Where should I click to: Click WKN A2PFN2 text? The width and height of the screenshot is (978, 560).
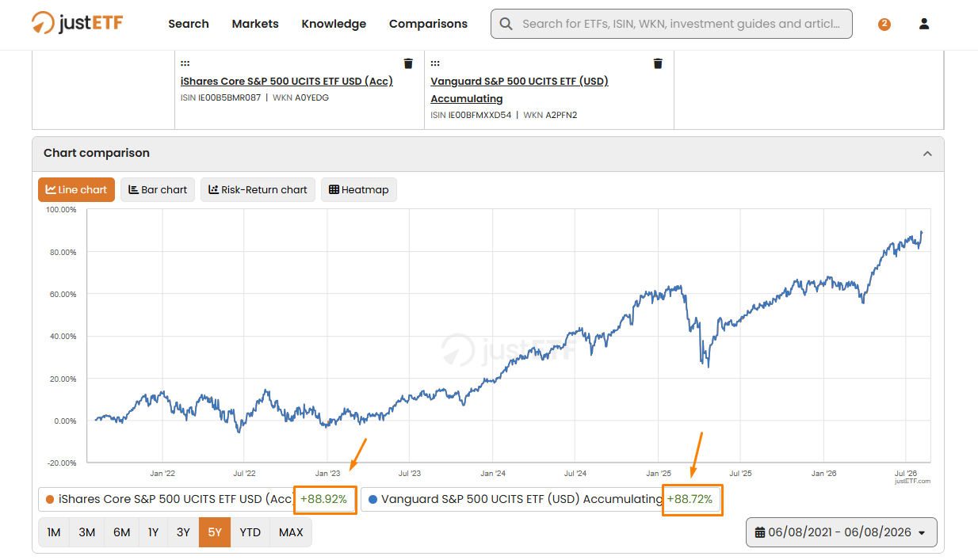[x=550, y=115]
